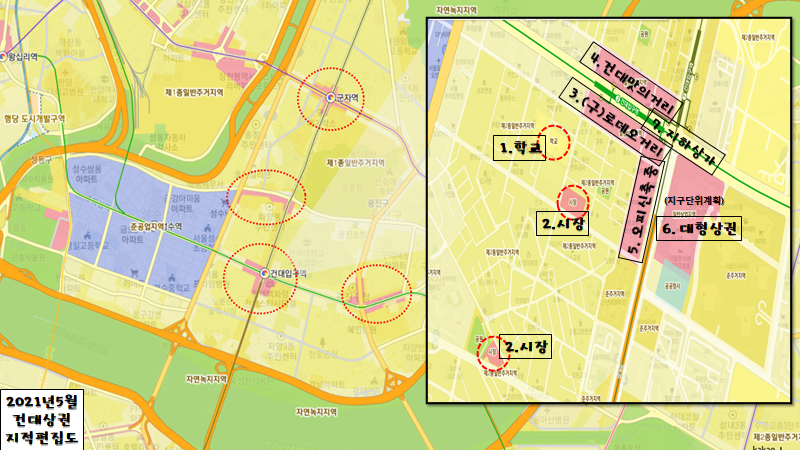The width and height of the screenshot is (800, 450).
Task: Click the school icon above 경수중학교
Action: coord(171,278)
